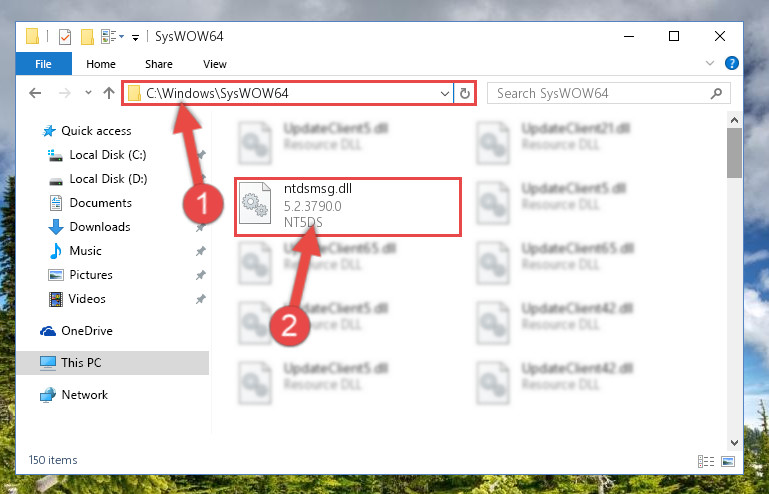
Task: Unpin Music using its pin icon
Action: tap(201, 252)
